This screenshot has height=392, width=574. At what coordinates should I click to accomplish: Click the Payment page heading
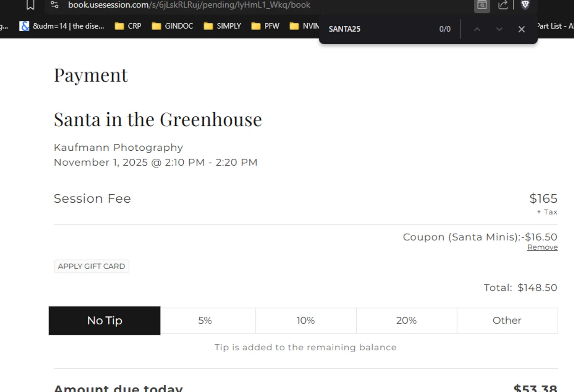click(x=91, y=75)
